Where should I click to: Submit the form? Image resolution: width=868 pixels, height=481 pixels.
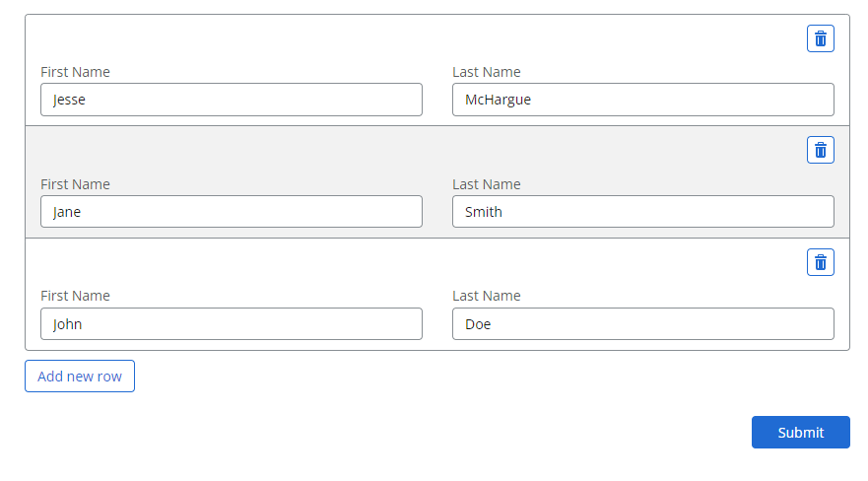tap(800, 432)
